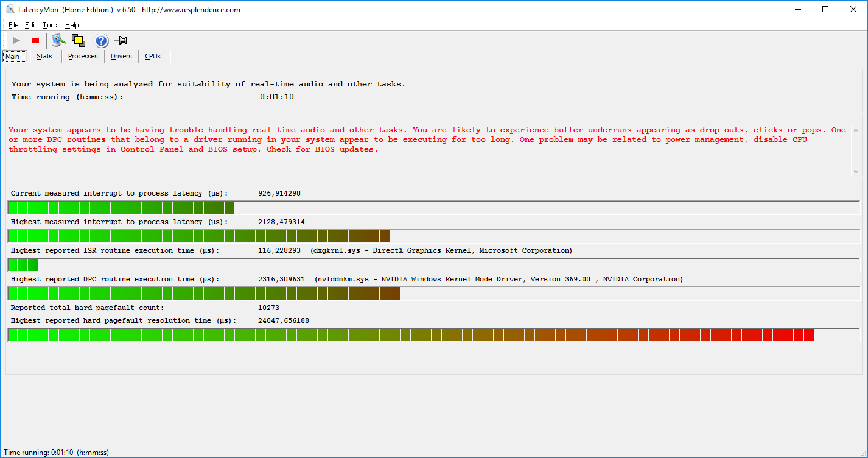The height and width of the screenshot is (458, 868).
Task: Switch to the Stats tab
Action: coord(44,56)
